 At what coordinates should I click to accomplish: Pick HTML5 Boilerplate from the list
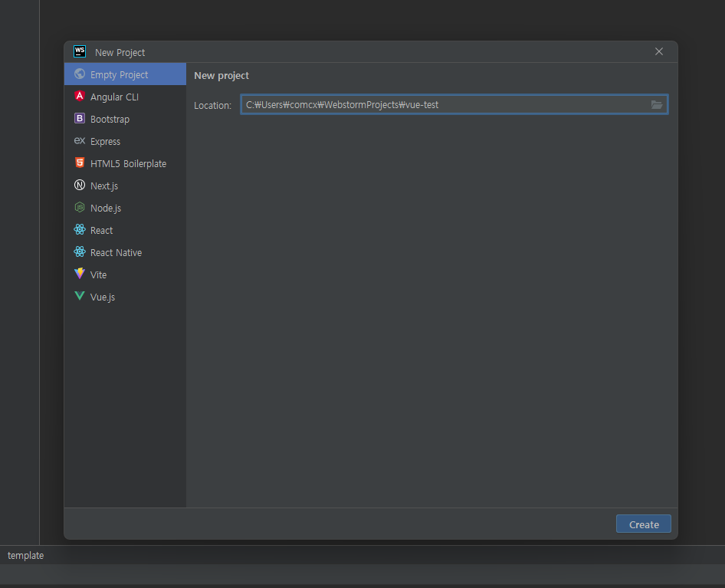click(x=125, y=163)
